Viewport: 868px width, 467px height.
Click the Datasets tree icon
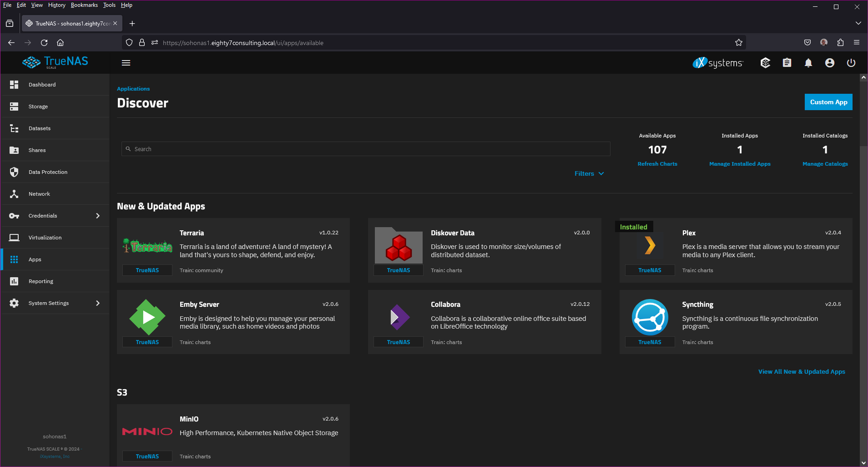14,128
